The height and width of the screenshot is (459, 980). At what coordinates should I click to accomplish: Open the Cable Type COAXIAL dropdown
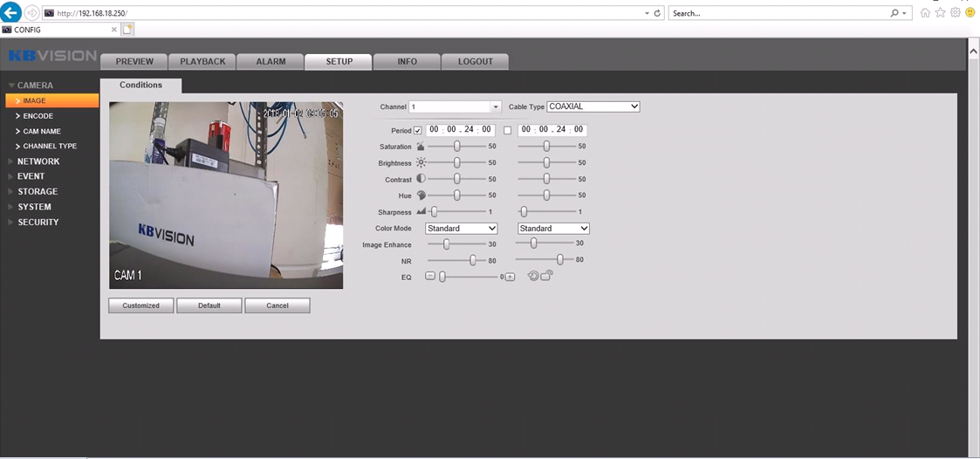tap(593, 106)
